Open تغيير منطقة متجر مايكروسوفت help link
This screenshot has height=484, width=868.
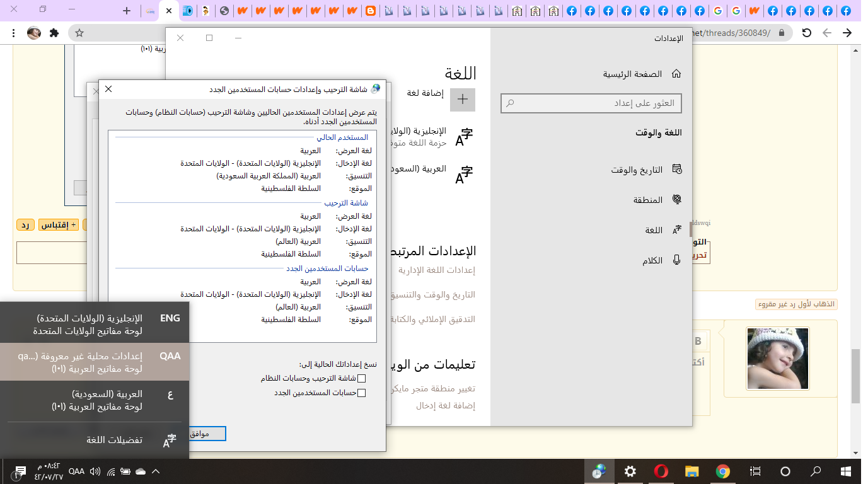(434, 388)
